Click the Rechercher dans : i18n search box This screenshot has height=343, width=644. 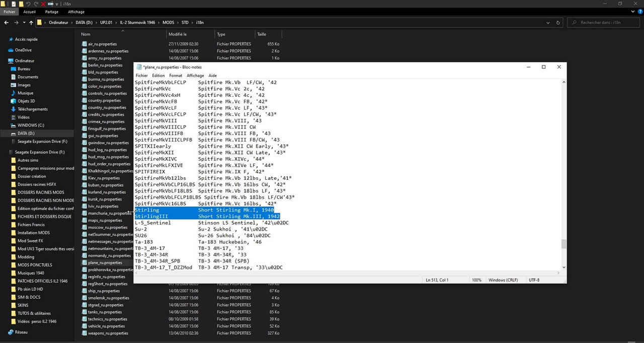click(603, 23)
